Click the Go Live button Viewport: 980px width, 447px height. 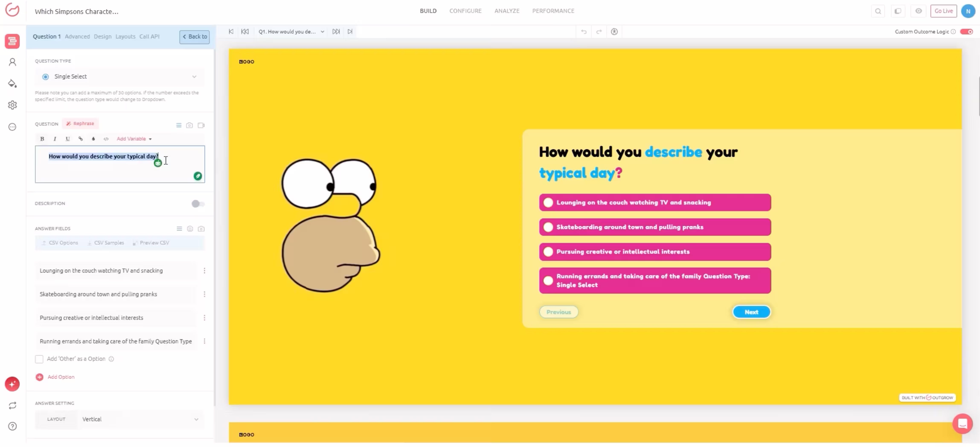943,11
